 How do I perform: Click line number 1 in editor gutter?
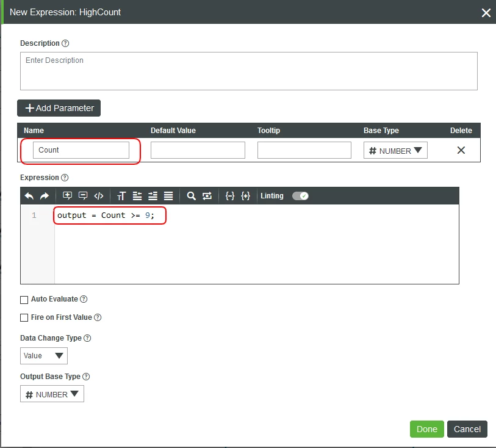[x=34, y=216]
